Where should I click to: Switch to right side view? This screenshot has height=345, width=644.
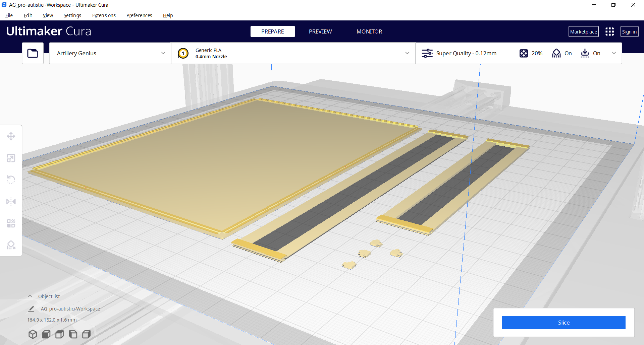click(x=86, y=334)
